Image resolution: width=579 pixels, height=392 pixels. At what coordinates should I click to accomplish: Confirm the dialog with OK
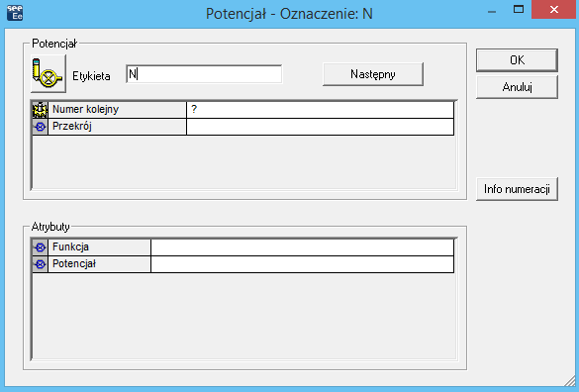517,60
